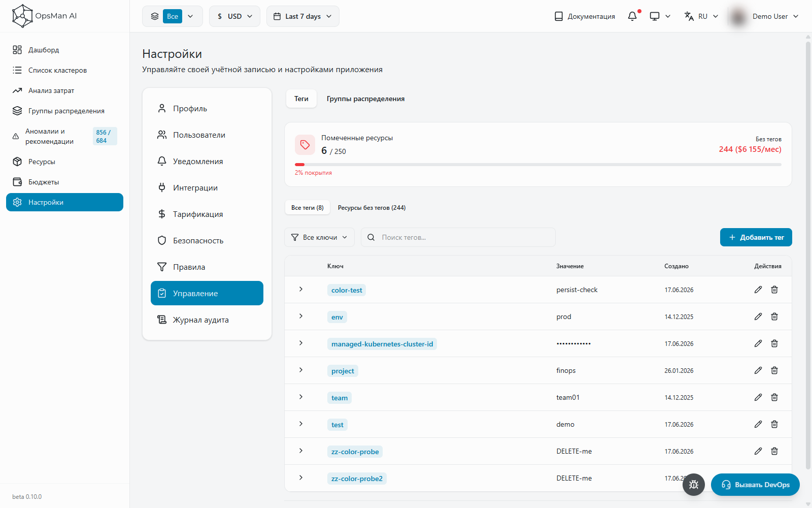Edit the test tag
This screenshot has width=812, height=508.
[758, 424]
